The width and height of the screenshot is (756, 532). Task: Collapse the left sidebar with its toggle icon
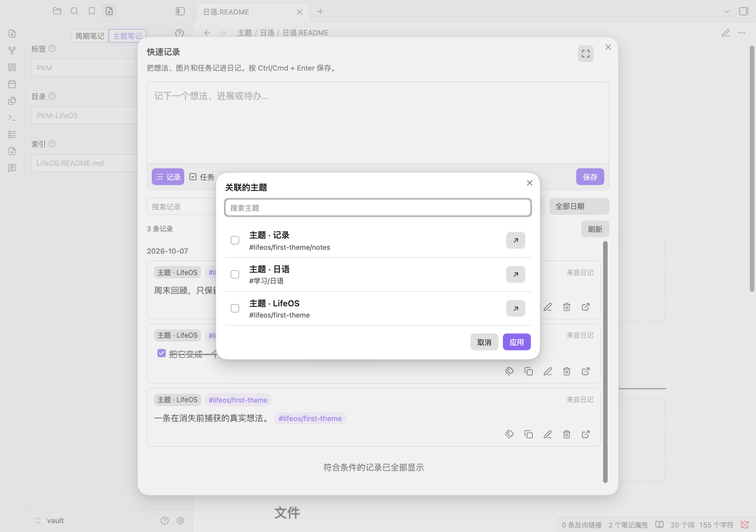pyautogui.click(x=180, y=11)
